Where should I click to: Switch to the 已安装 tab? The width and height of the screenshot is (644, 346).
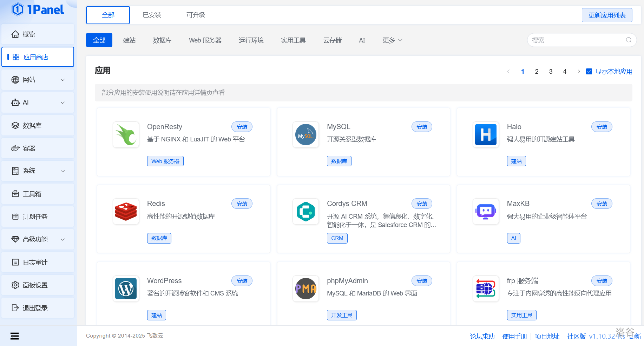[x=152, y=15]
